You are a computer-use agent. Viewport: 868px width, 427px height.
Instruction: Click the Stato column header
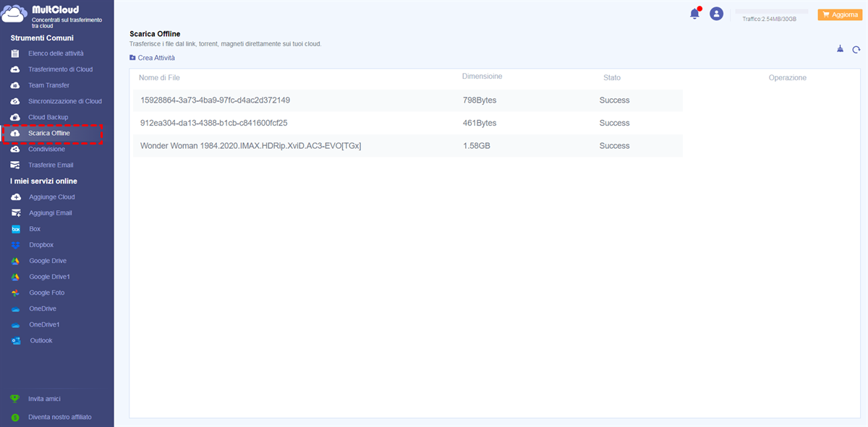tap(612, 77)
